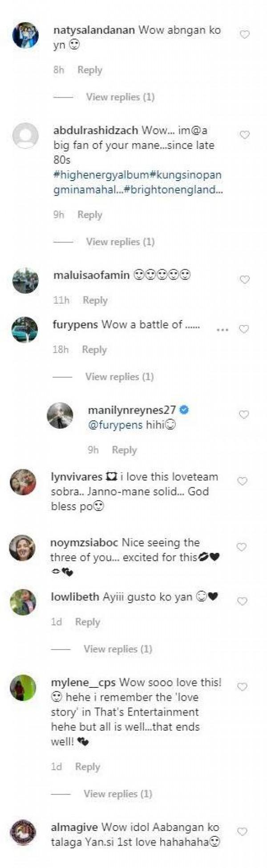
Task: Open lynvivares' profile avatar
Action: point(23,482)
